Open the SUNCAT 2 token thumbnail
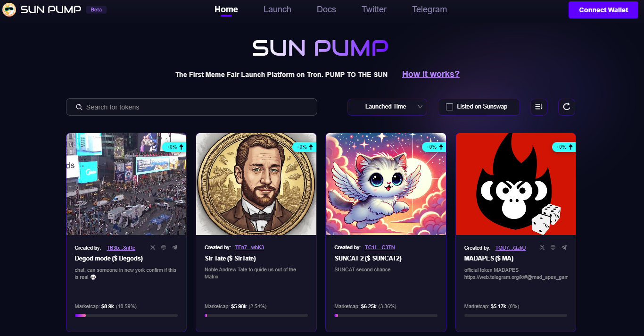The width and height of the screenshot is (644, 336). [x=386, y=184]
